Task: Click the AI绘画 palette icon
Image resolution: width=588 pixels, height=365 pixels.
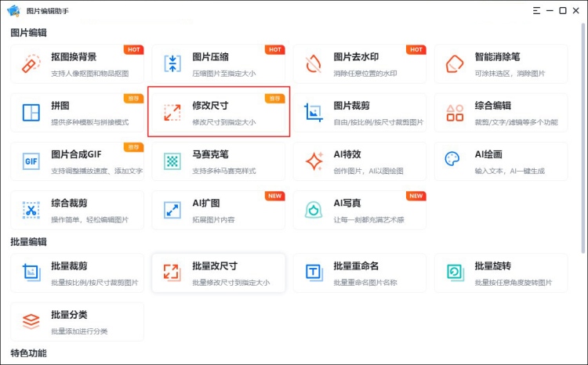Action: point(452,159)
